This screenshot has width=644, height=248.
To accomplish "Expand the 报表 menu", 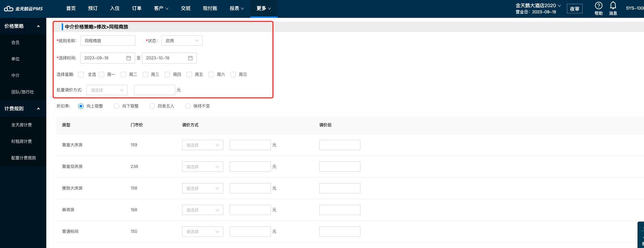I will 237,8.
